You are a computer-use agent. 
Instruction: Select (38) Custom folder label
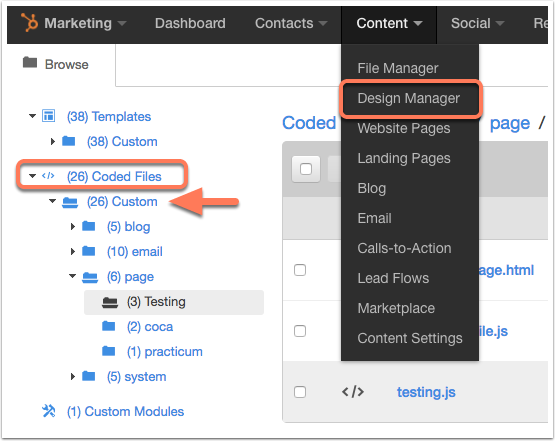pos(122,142)
